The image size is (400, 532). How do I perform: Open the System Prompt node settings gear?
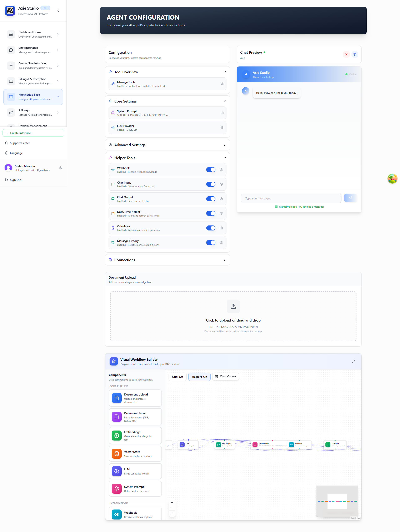click(x=222, y=113)
